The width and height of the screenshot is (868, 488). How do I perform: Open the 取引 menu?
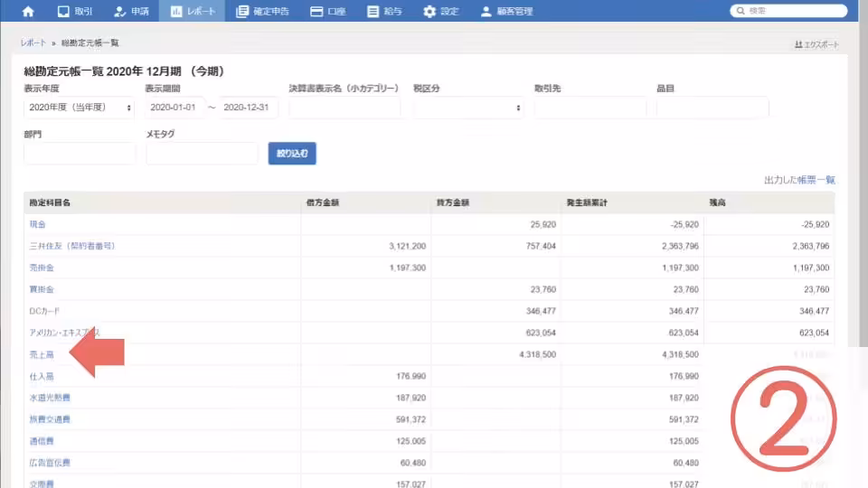(x=75, y=12)
